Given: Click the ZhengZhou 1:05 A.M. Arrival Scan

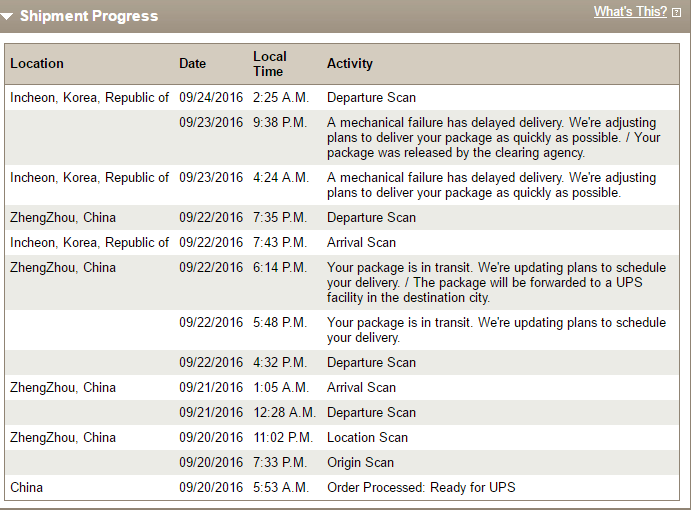Looking at the screenshot, I should pyautogui.click(x=361, y=387).
